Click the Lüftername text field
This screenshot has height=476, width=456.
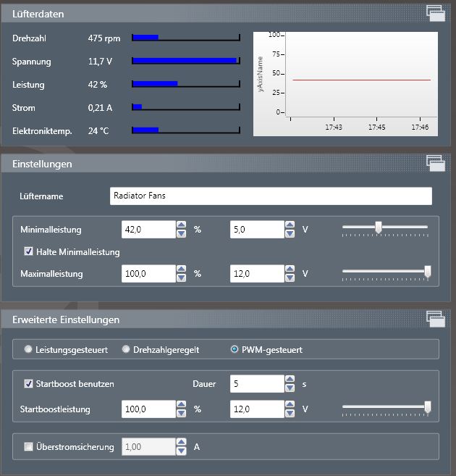(270, 196)
